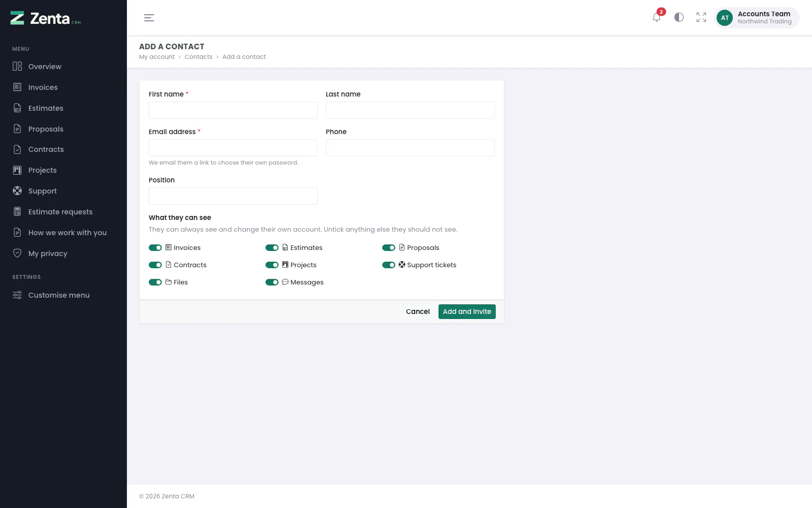Click 'We email them a link' hint

click(x=223, y=163)
